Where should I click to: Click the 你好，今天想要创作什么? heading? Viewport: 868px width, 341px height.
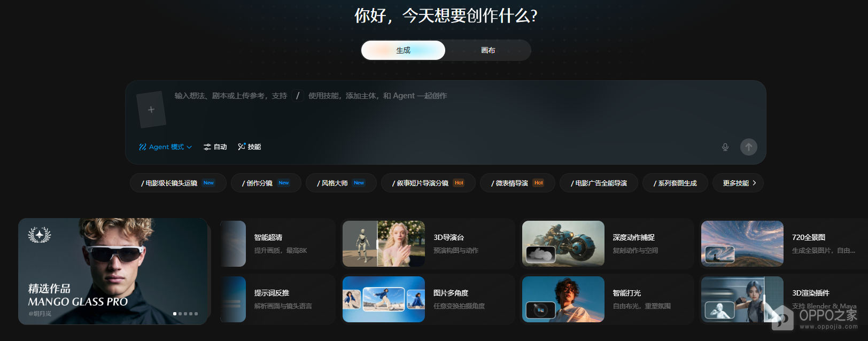point(446,15)
